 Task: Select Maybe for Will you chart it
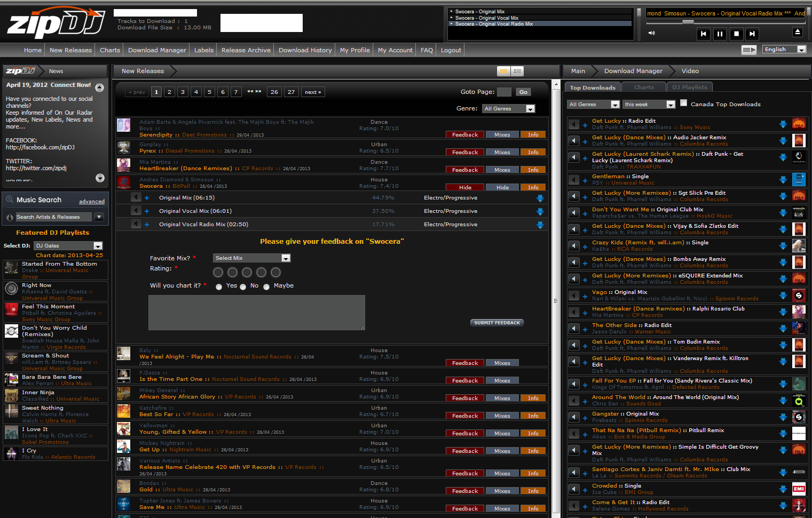(x=266, y=287)
